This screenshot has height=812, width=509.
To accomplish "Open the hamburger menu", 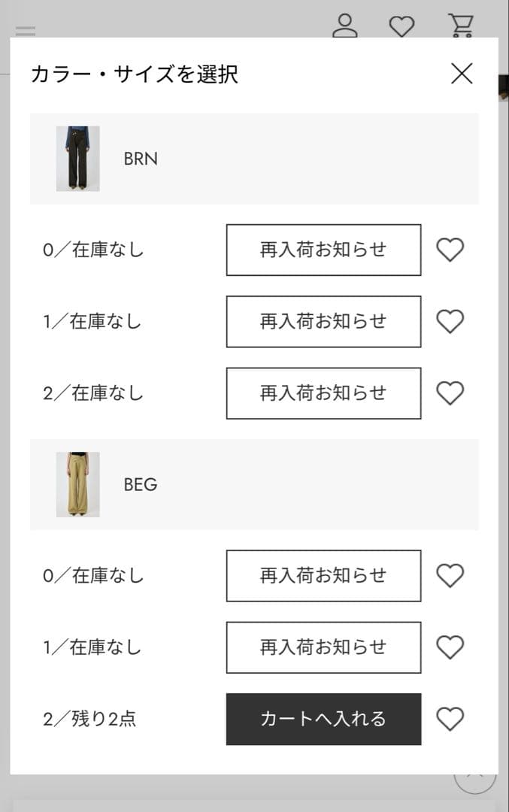I will pyautogui.click(x=26, y=32).
